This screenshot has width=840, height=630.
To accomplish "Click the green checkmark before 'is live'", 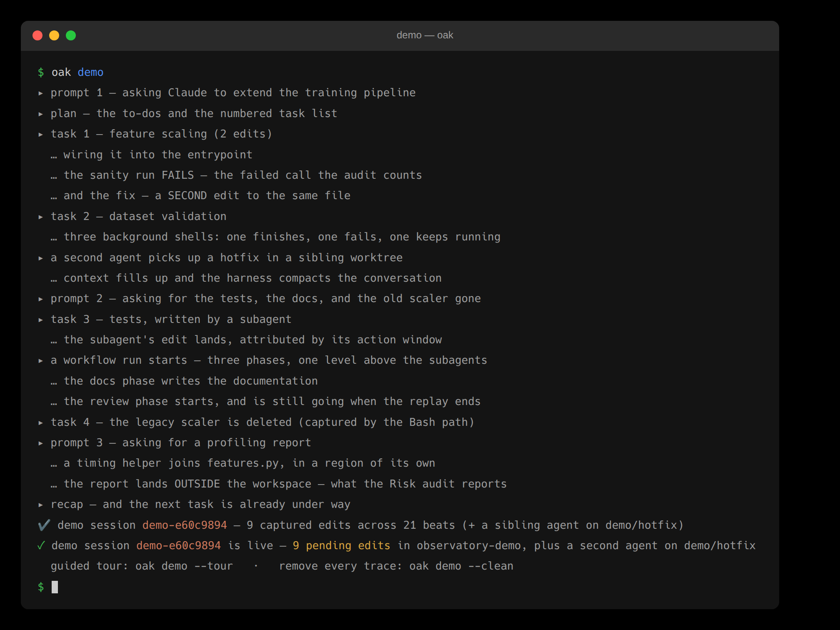I will point(41,545).
